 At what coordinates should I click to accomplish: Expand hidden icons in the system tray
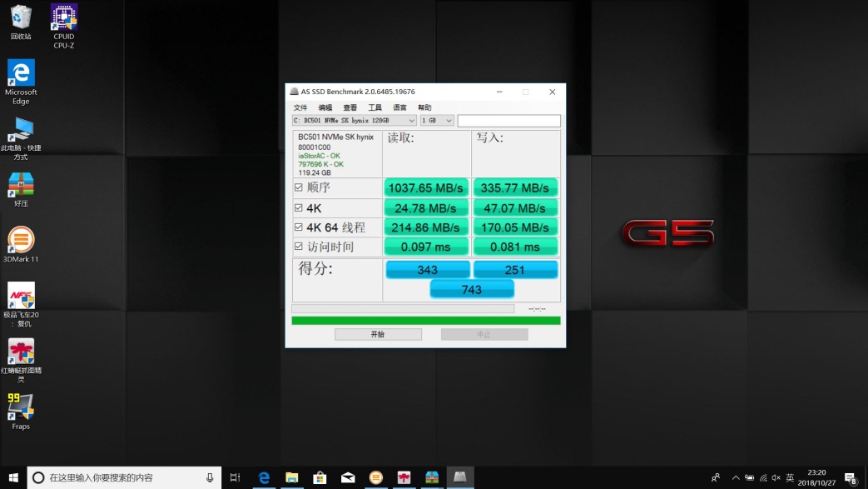click(736, 477)
